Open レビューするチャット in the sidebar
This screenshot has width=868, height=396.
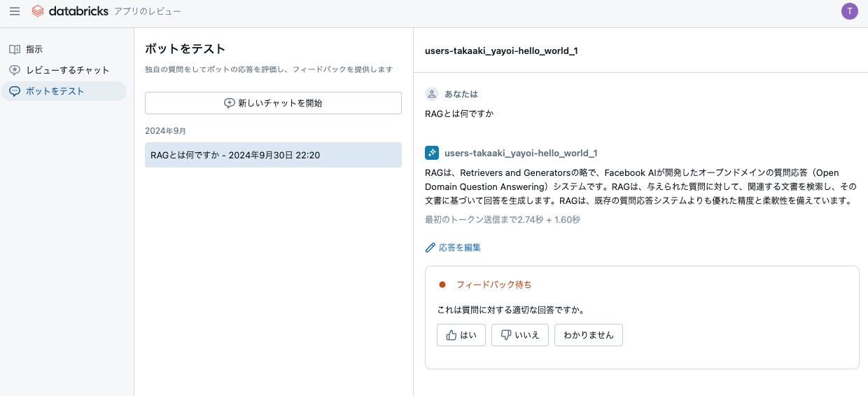(64, 70)
